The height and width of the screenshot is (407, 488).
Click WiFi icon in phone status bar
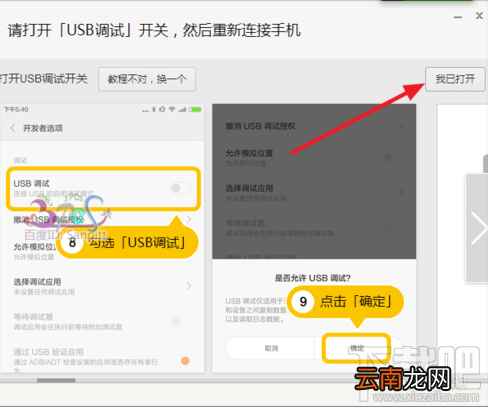pyautogui.click(x=172, y=109)
